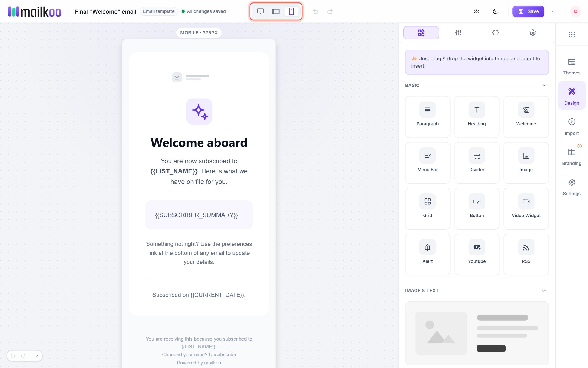Switch to desktop preview mode
588x368 pixels.
coord(260,11)
